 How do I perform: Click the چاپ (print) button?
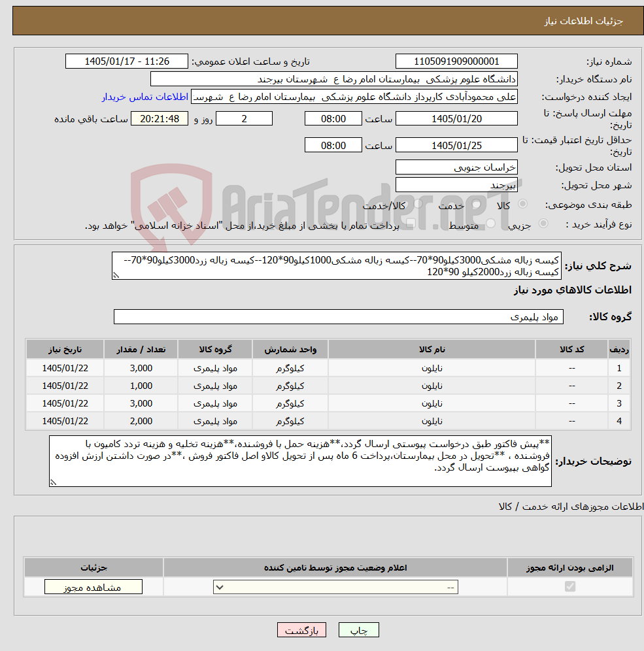click(359, 630)
